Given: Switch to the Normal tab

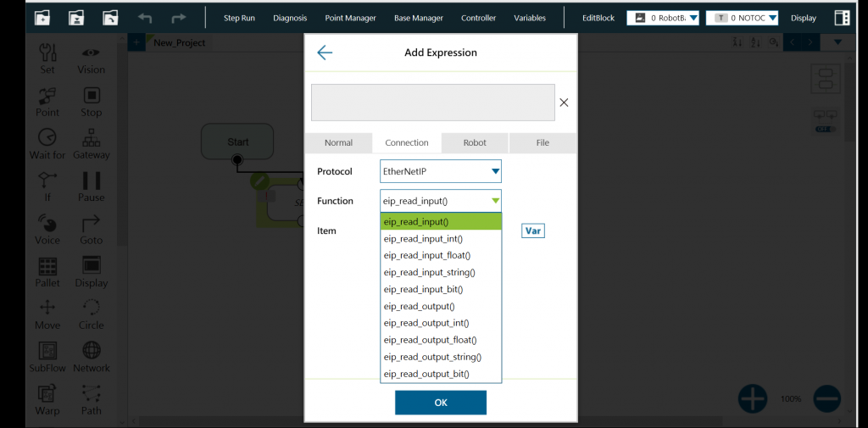Looking at the screenshot, I should tap(338, 143).
